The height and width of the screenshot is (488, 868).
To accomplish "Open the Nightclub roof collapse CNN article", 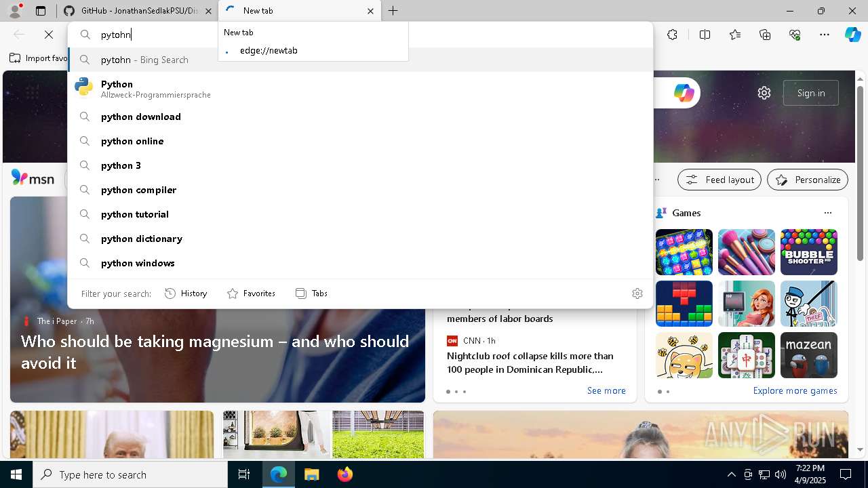I will [530, 363].
